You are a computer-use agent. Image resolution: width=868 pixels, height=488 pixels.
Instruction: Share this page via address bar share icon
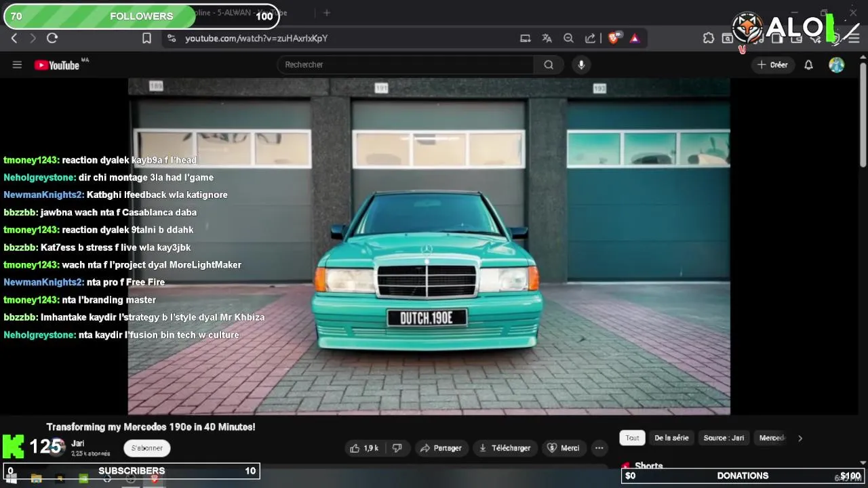(590, 39)
